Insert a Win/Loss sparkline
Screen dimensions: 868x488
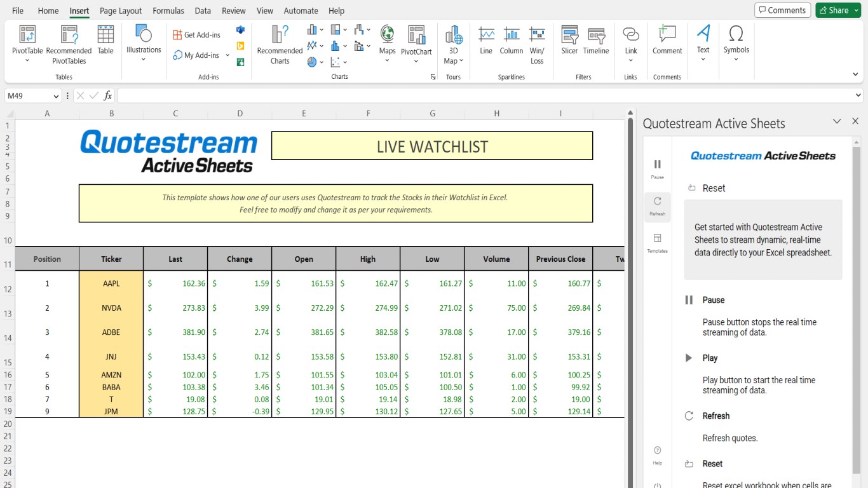[537, 45]
